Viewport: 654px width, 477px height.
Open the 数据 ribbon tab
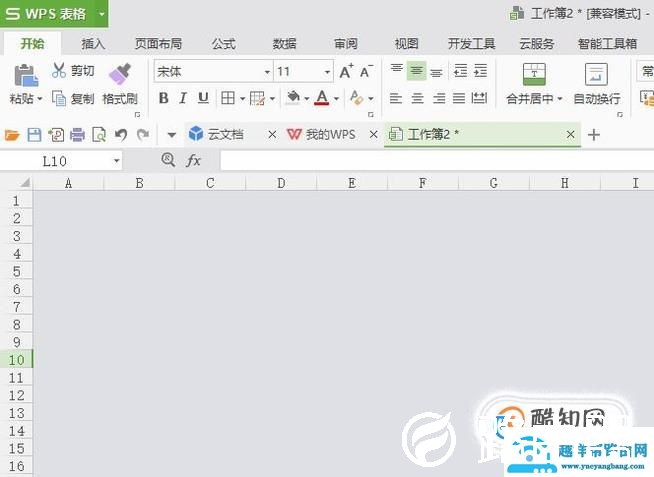[x=284, y=44]
